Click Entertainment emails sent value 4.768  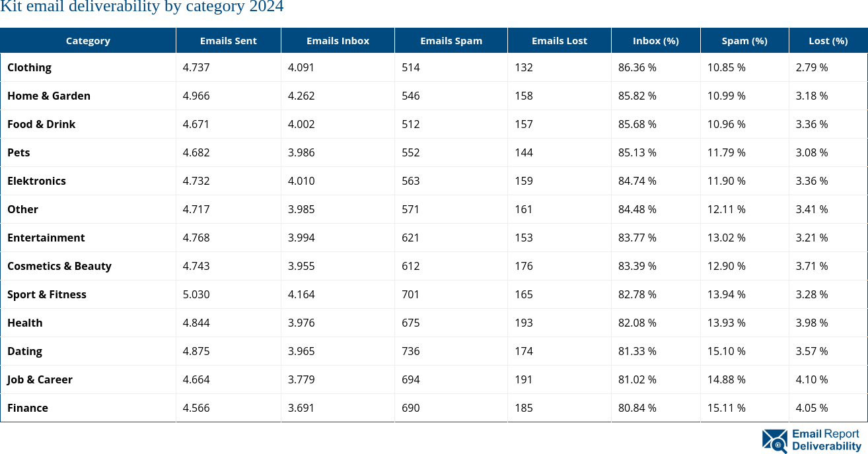coord(196,238)
